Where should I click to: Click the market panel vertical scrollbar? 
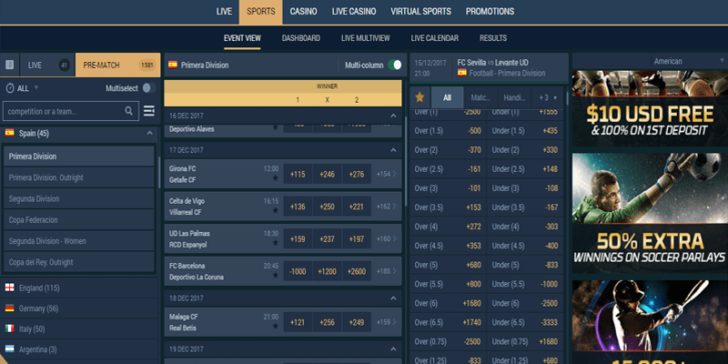tap(567, 98)
